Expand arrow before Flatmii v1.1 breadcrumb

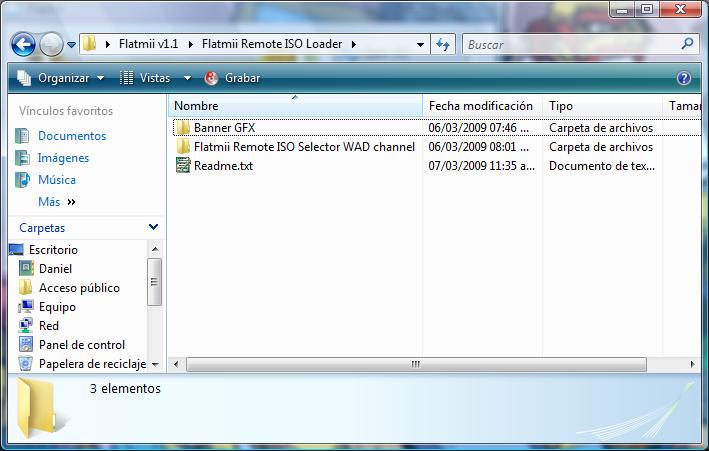tap(108, 44)
